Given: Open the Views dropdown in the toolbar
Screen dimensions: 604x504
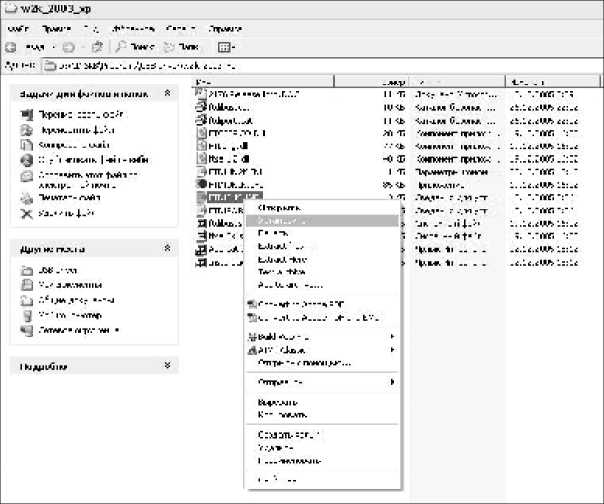Looking at the screenshot, I should 224,47.
